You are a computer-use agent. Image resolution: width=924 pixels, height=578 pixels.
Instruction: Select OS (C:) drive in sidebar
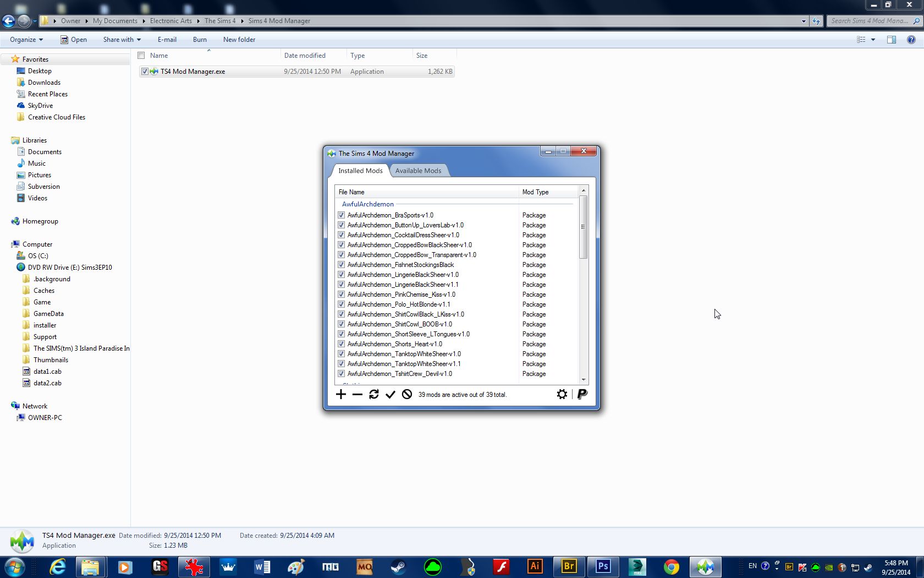(38, 256)
